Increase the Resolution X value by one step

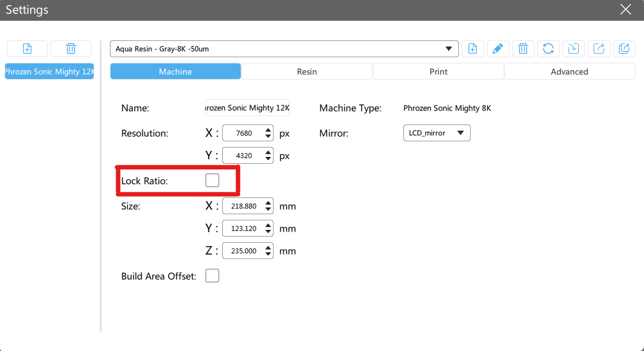(x=268, y=130)
